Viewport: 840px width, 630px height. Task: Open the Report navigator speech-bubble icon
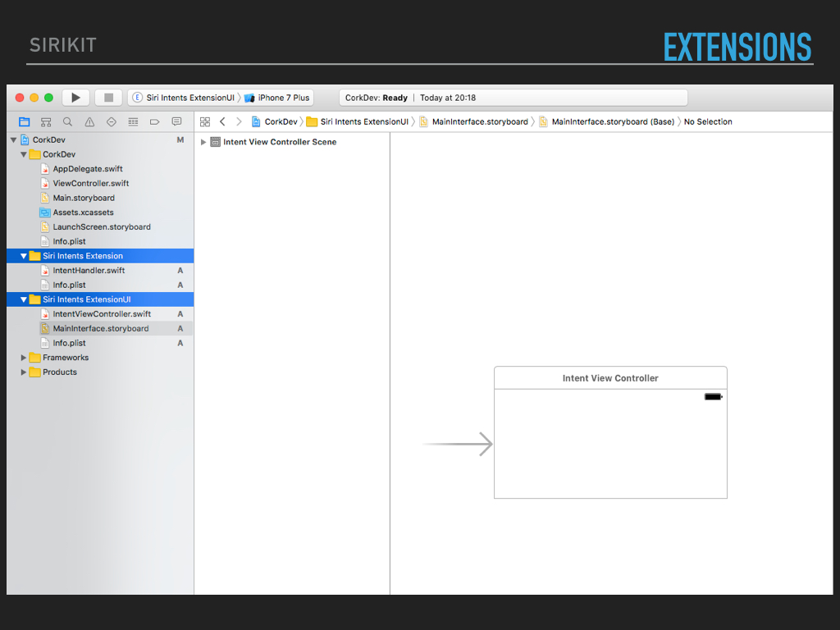pyautogui.click(x=176, y=122)
